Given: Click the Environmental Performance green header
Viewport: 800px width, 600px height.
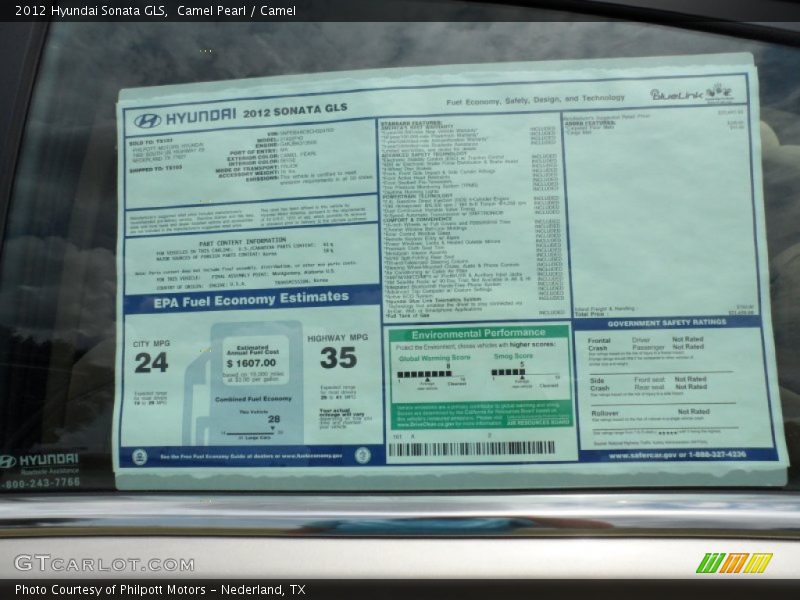Looking at the screenshot, I should pyautogui.click(x=478, y=331).
